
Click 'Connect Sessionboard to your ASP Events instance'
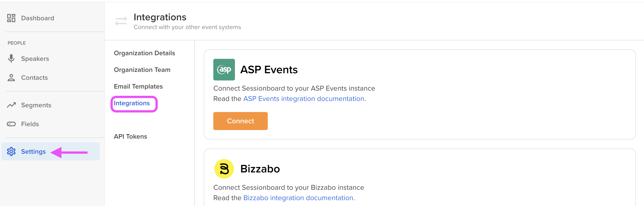(x=294, y=88)
